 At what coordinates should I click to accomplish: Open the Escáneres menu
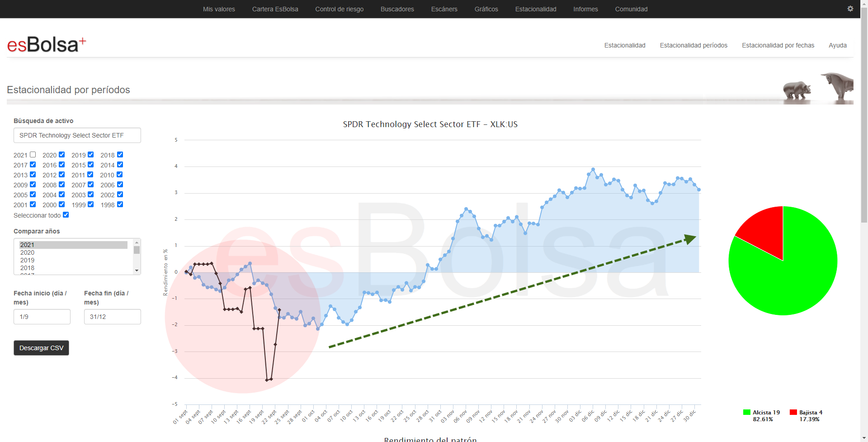(444, 9)
